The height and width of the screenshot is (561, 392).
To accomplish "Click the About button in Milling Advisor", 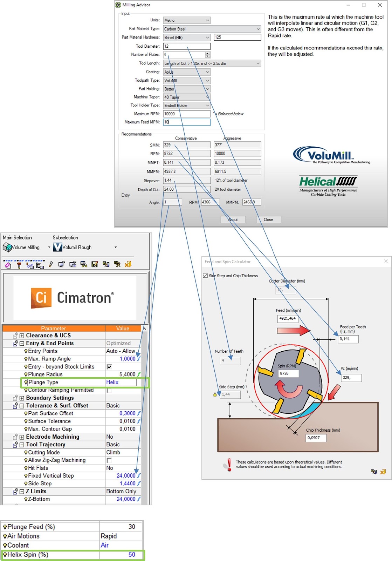I will pos(233,219).
